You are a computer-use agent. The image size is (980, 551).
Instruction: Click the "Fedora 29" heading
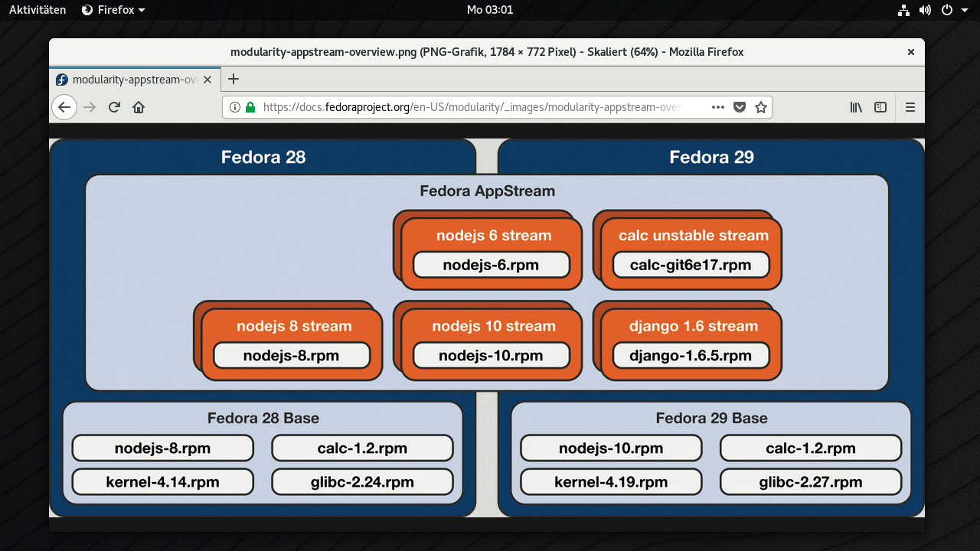(711, 157)
